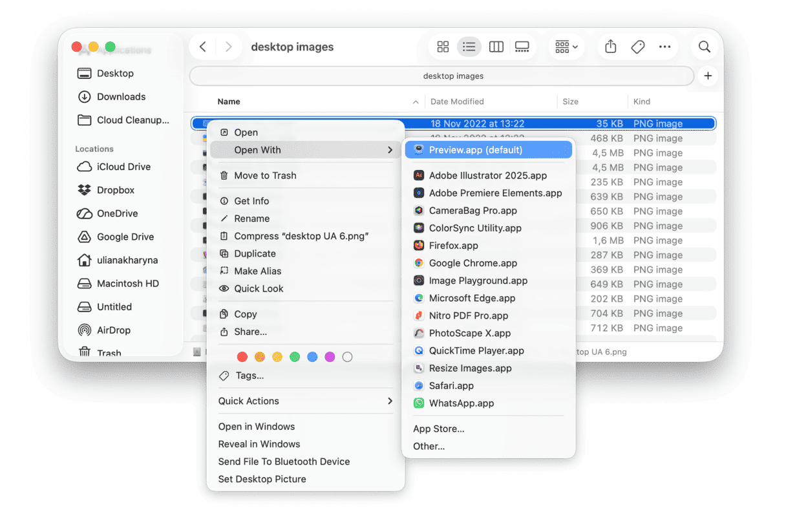Choose Get Info menu item

pyautogui.click(x=305, y=201)
